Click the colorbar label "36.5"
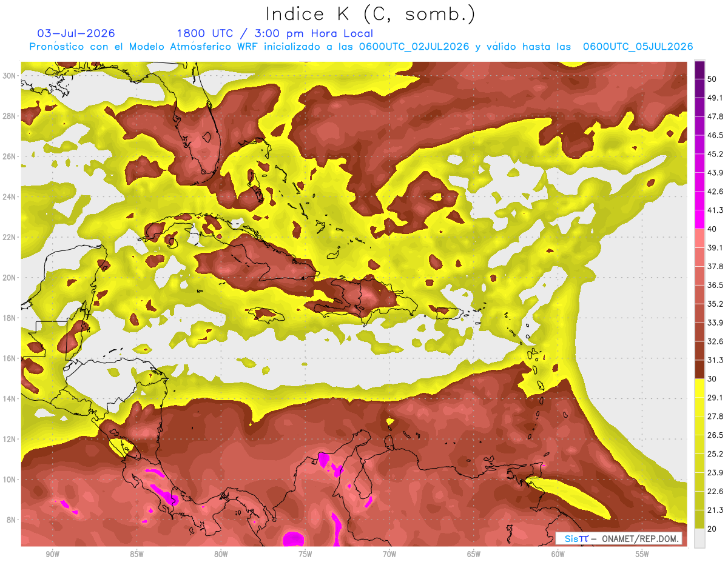Viewport: 728px width, 562px height. click(x=716, y=285)
